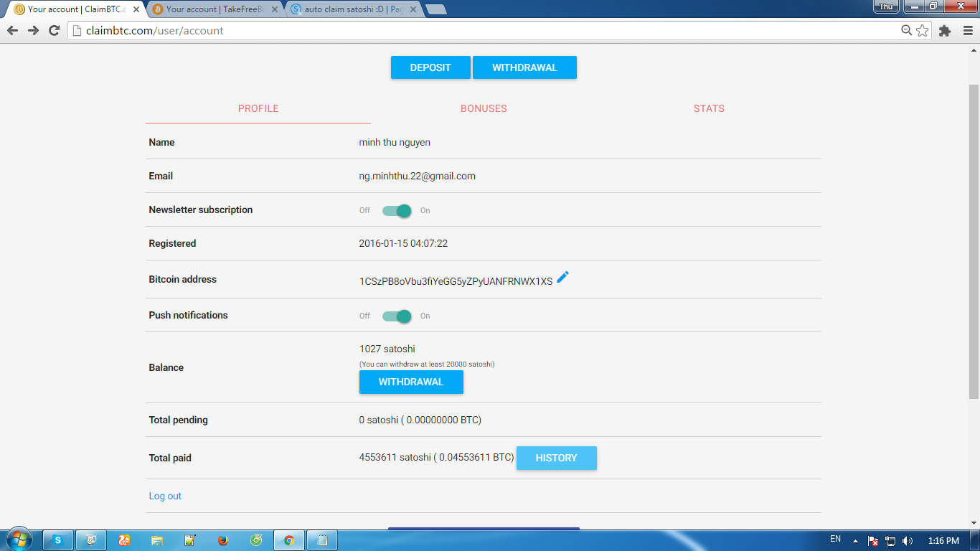Open the network status tray icon
The height and width of the screenshot is (551, 980).
pos(890,541)
